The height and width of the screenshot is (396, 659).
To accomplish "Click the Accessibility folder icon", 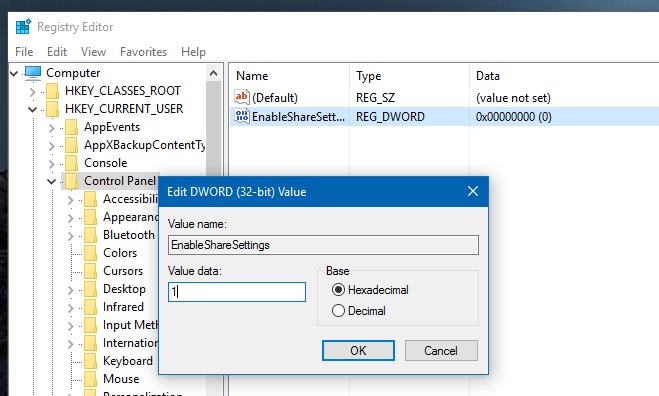I will pyautogui.click(x=90, y=199).
